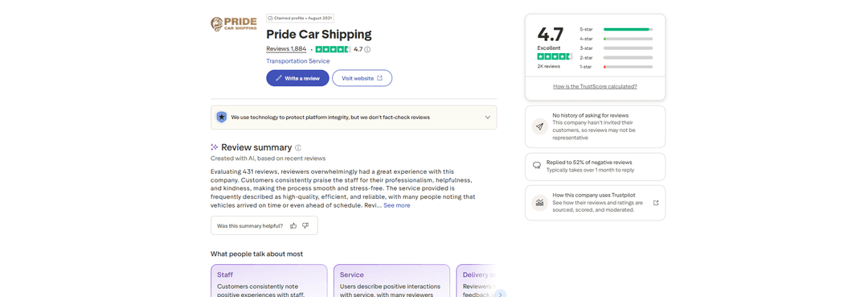This screenshot has height=297, width=868.
Task: Click the sparkle icon before Review summary
Action: [215, 147]
